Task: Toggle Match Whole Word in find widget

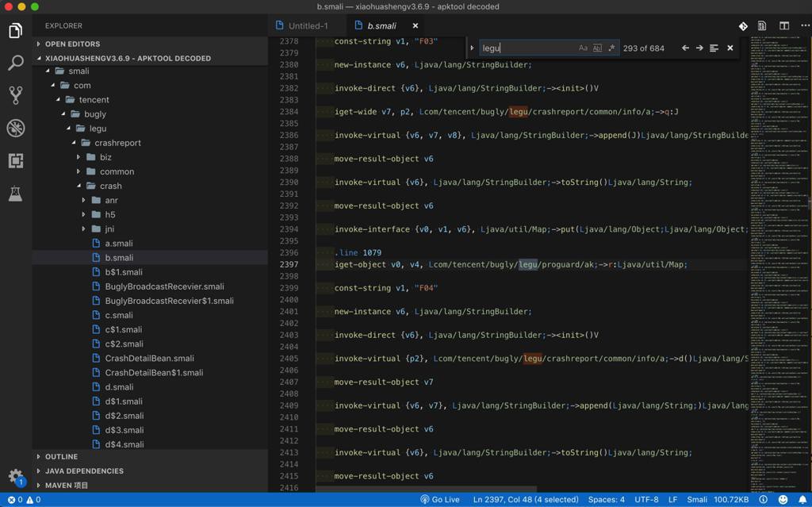Action: click(598, 48)
